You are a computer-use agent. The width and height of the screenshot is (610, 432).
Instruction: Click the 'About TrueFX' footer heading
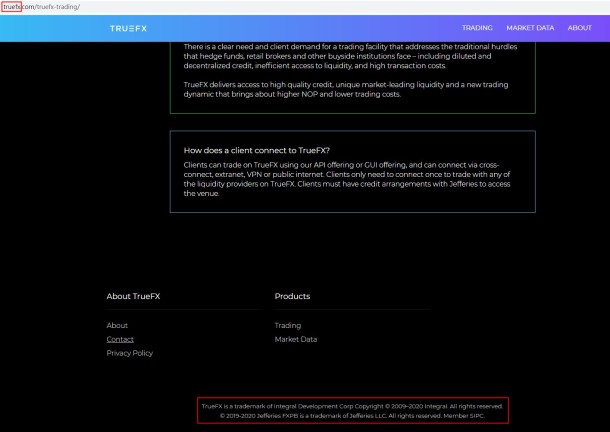(133, 296)
